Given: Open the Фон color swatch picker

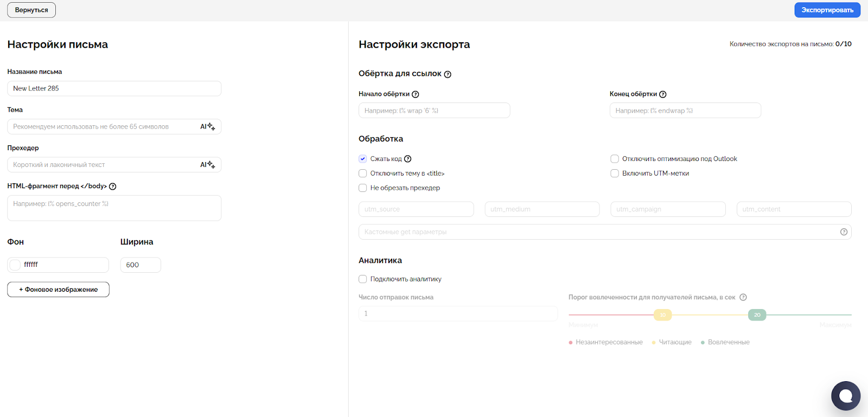Looking at the screenshot, I should (15, 265).
